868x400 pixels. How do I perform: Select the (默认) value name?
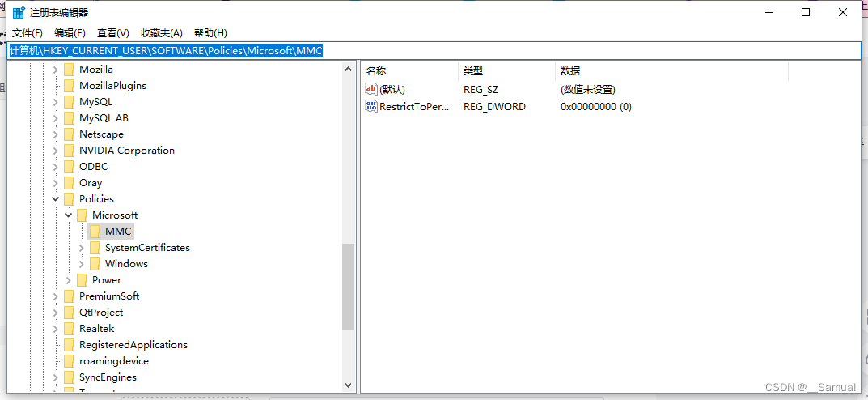[393, 89]
